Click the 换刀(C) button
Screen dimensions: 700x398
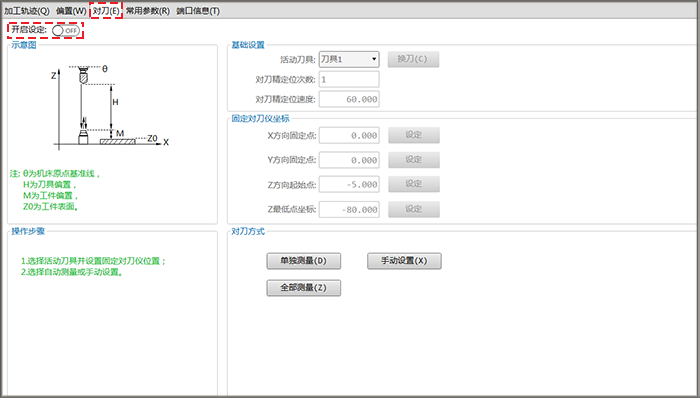[413, 59]
